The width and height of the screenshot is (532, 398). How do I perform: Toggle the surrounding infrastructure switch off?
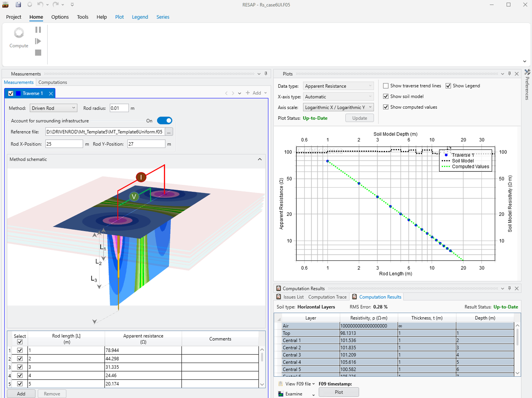coord(165,120)
